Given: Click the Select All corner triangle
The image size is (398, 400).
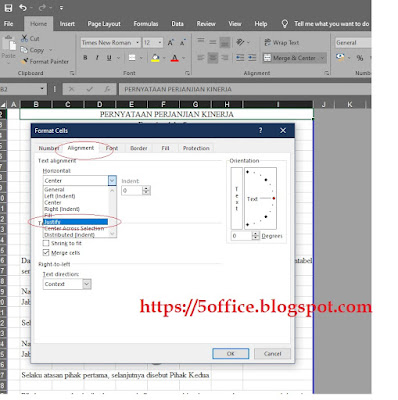Looking at the screenshot, I should pos(3,104).
